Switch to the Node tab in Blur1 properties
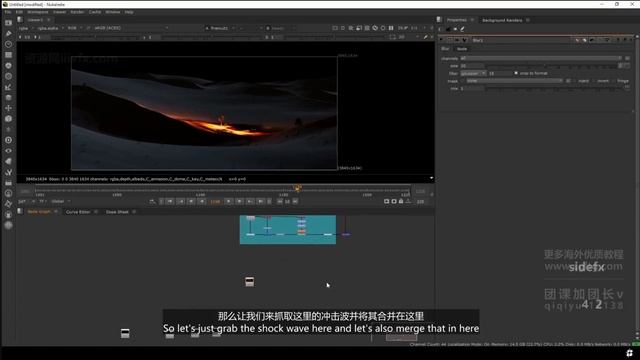Viewport: 640px width, 360px height. 462,49
